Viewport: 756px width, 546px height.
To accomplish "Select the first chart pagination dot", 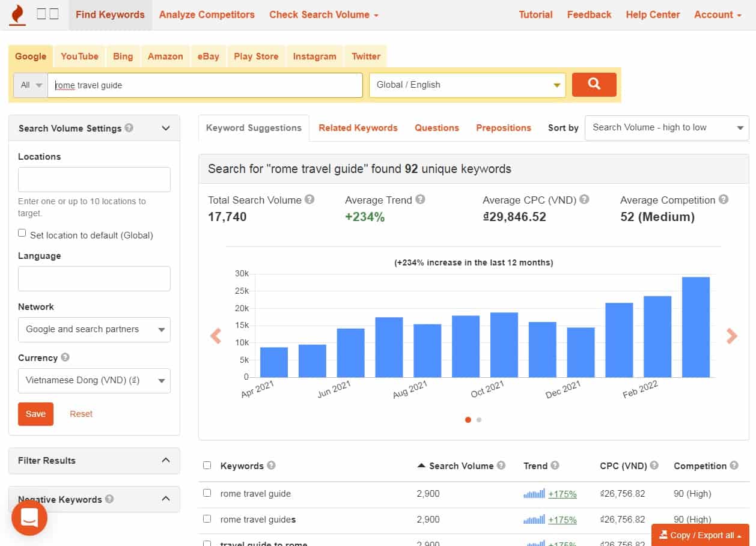I will coord(468,420).
